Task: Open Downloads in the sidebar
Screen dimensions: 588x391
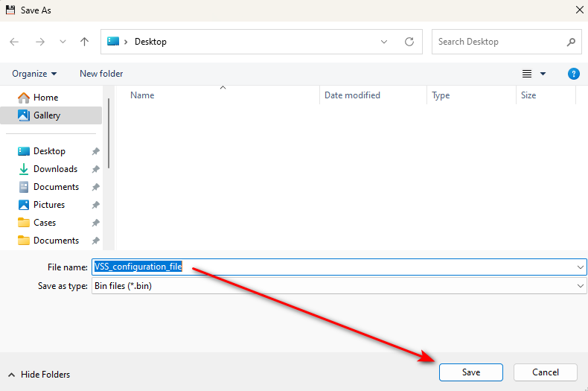Action: (55, 169)
